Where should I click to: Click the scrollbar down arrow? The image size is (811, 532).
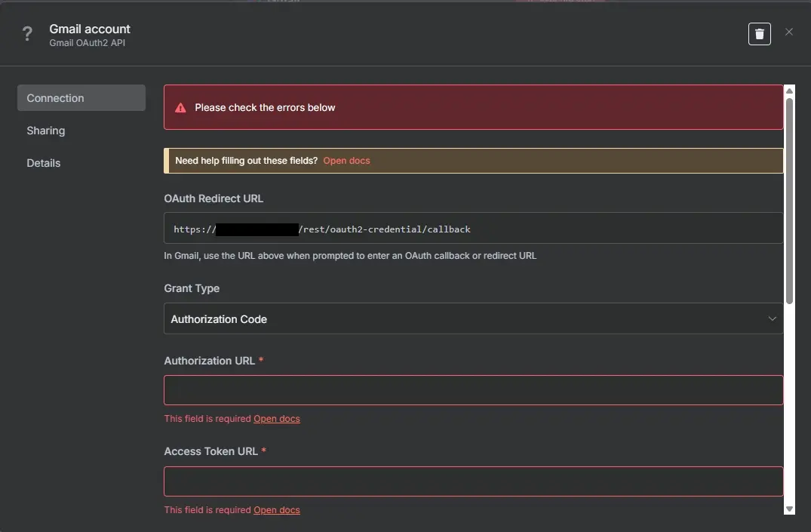tap(790, 509)
